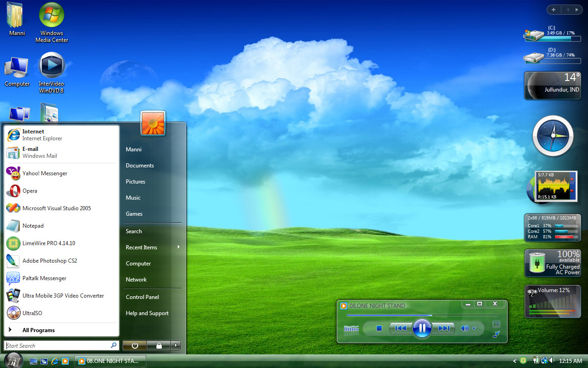Launch Yahoo! Messenger from Start menu
Viewport: 588px width, 368px height.
pos(62,173)
